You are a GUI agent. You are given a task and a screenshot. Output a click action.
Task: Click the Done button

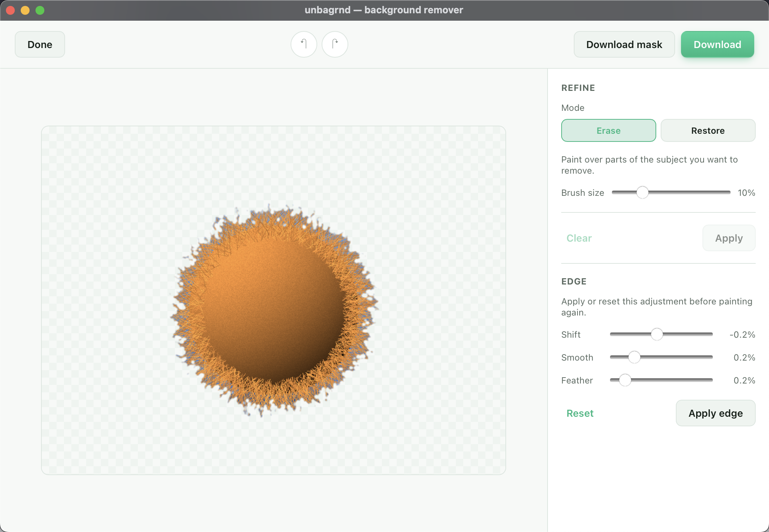click(x=40, y=44)
